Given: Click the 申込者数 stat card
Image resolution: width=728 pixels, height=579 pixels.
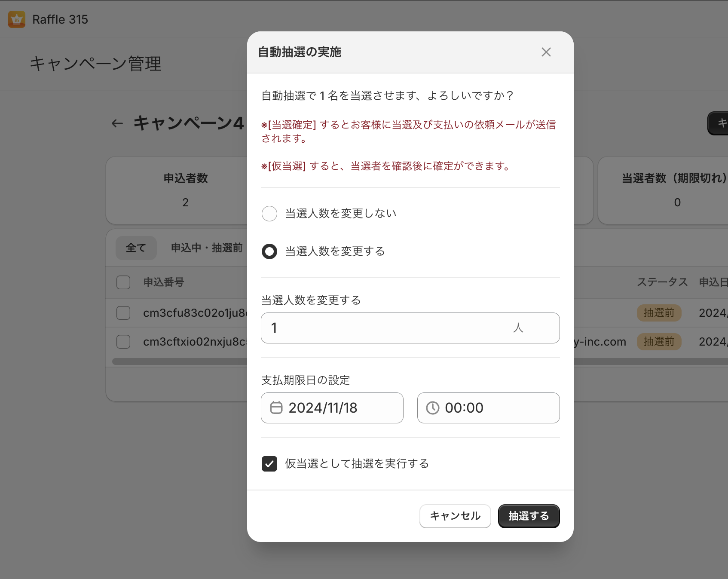Looking at the screenshot, I should 177,190.
